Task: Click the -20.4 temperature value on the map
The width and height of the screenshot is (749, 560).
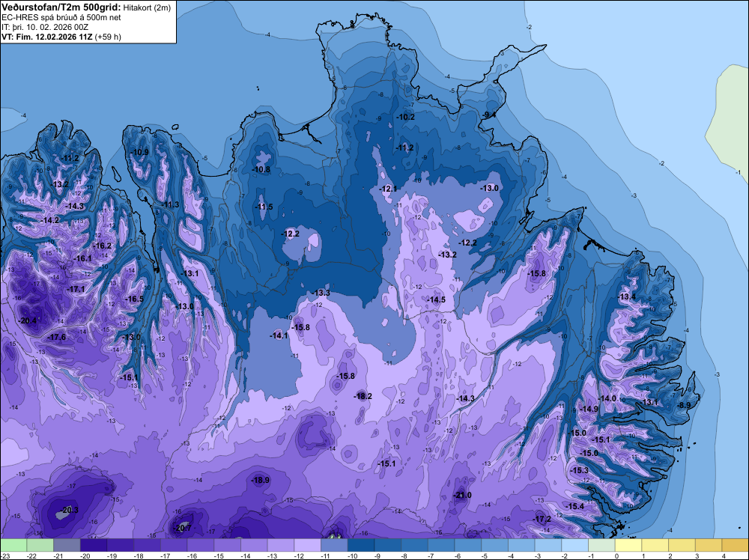Action: (28, 321)
